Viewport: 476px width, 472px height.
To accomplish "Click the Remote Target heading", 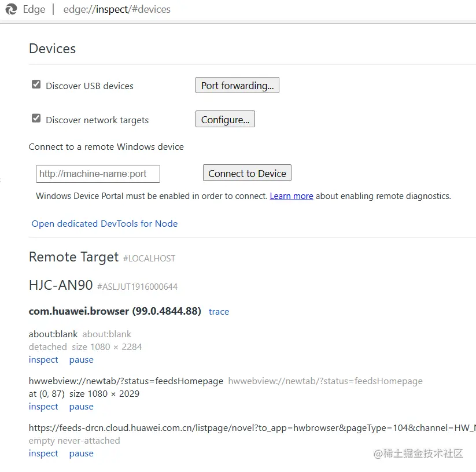I will pyautogui.click(x=74, y=257).
